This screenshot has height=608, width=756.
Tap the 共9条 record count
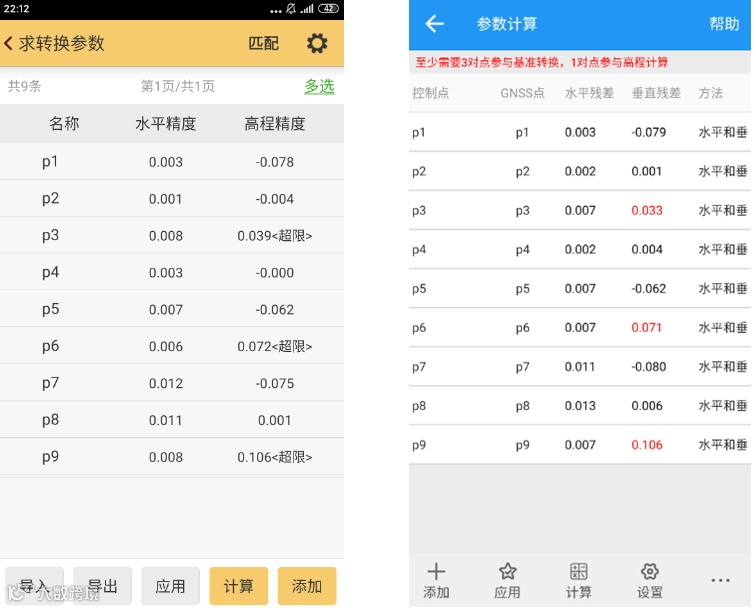[x=25, y=86]
